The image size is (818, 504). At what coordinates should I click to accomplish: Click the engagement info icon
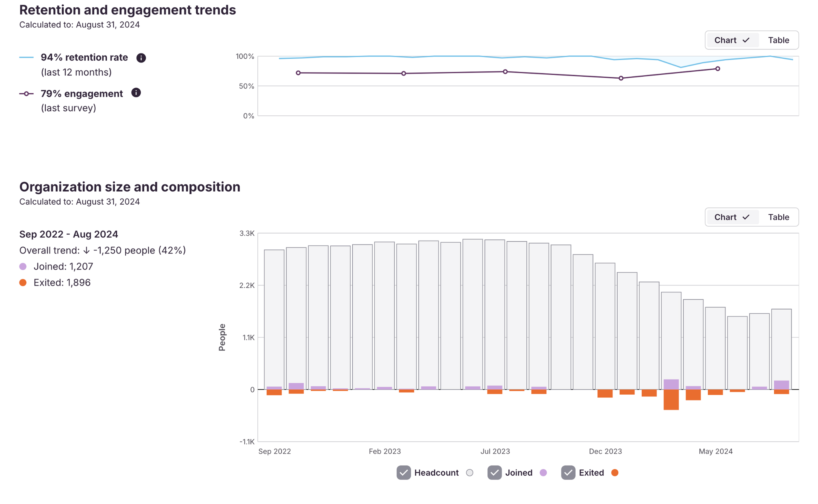(x=136, y=93)
